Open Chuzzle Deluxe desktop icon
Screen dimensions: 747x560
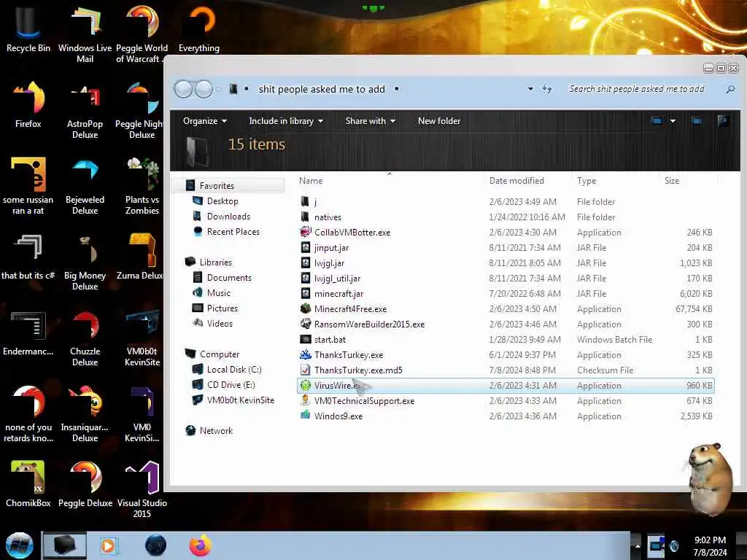85,338
